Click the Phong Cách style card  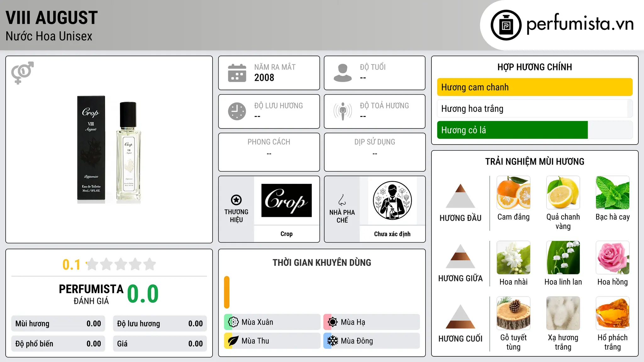(269, 152)
